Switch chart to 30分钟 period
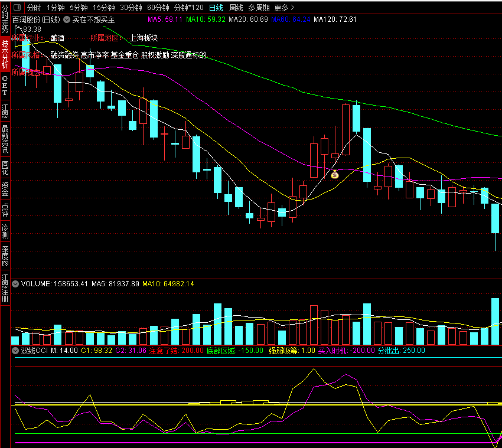This screenshot has height=448, width=502. pos(131,8)
